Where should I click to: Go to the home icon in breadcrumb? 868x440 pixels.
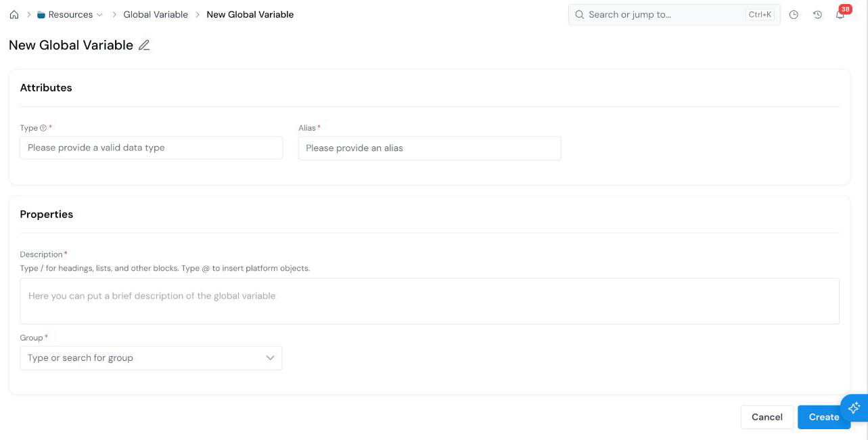pyautogui.click(x=14, y=14)
